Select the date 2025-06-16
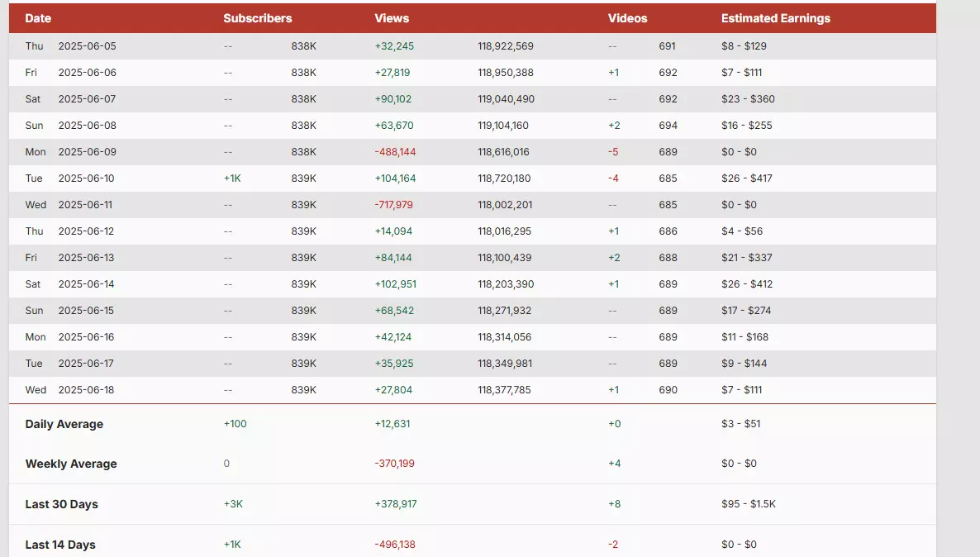This screenshot has height=557, width=980. [86, 337]
